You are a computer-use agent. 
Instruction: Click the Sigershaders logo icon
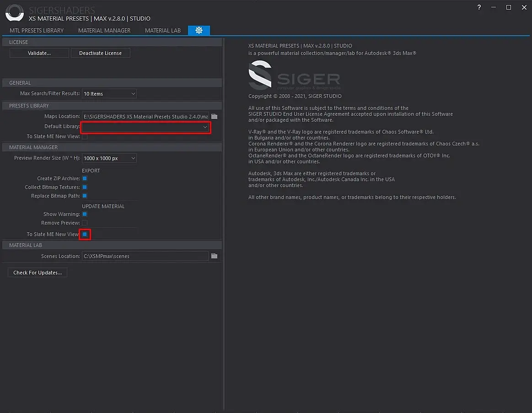(x=15, y=13)
